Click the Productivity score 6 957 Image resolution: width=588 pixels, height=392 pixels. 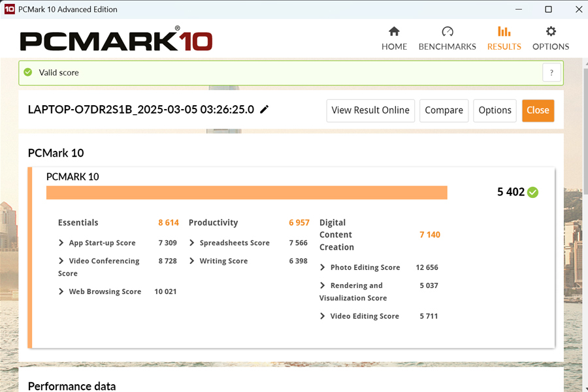click(x=299, y=223)
